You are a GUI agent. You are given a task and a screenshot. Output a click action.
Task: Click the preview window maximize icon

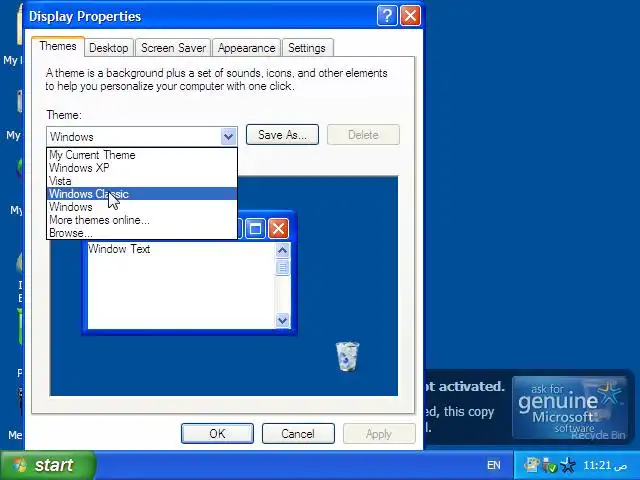click(x=256, y=228)
